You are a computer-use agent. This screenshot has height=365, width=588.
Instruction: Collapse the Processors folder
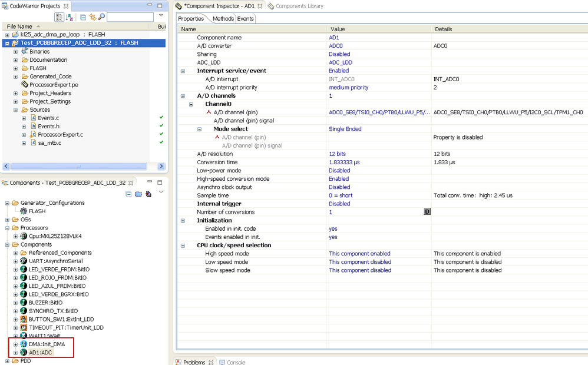pos(7,228)
